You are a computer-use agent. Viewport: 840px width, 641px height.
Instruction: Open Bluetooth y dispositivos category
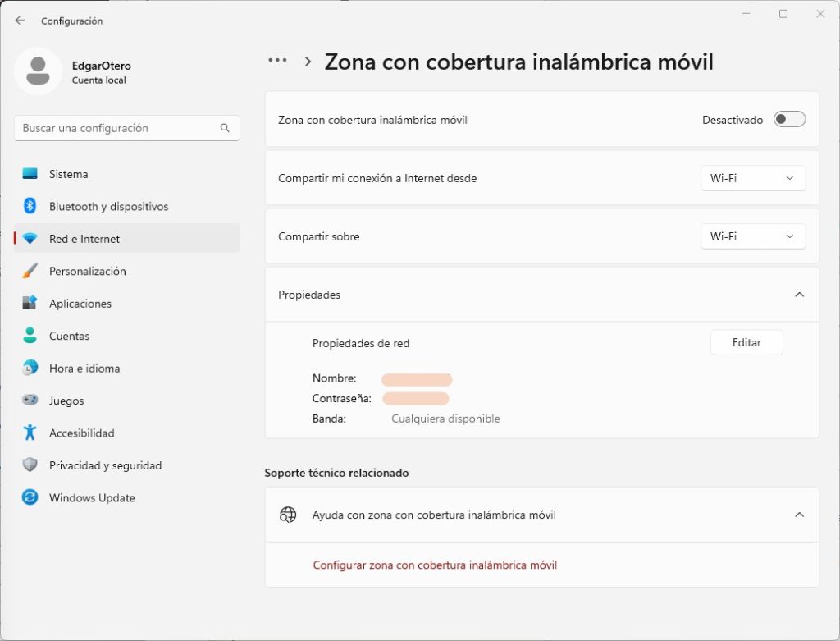[127, 206]
